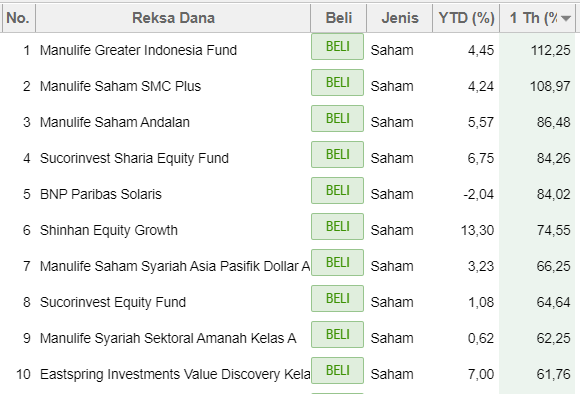This screenshot has width=580, height=394.
Task: Click BELI for Manulife Saham Andalan
Action: click(x=337, y=118)
